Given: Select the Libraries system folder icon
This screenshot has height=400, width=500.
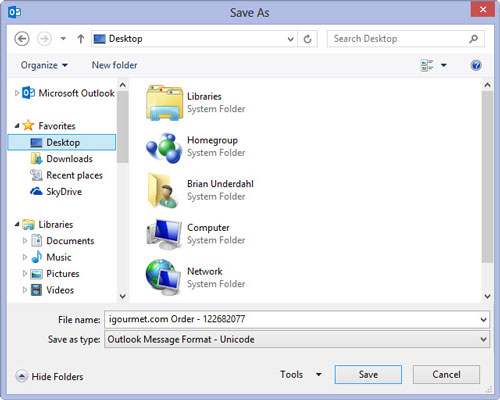Looking at the screenshot, I should [164, 103].
